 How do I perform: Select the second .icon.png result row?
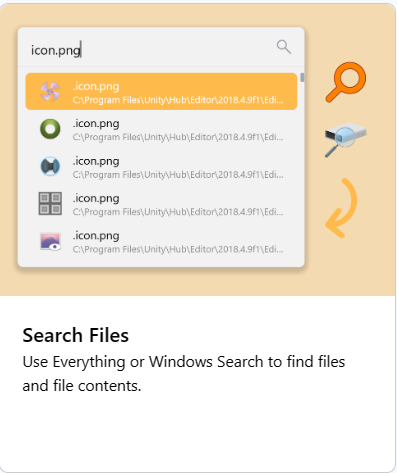(x=161, y=129)
